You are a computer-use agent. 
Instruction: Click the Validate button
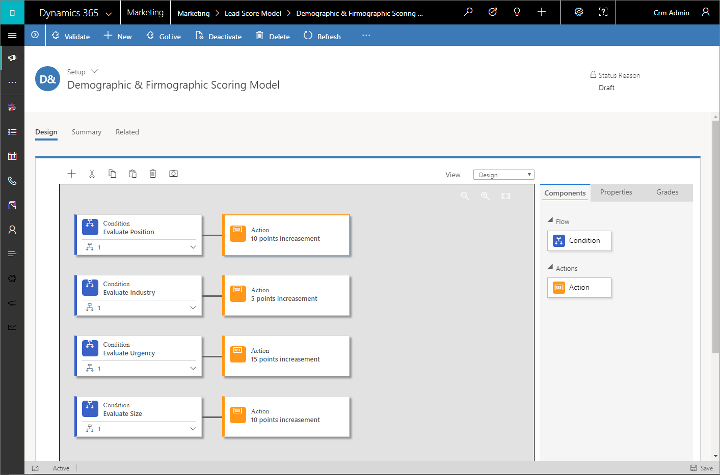tap(69, 36)
